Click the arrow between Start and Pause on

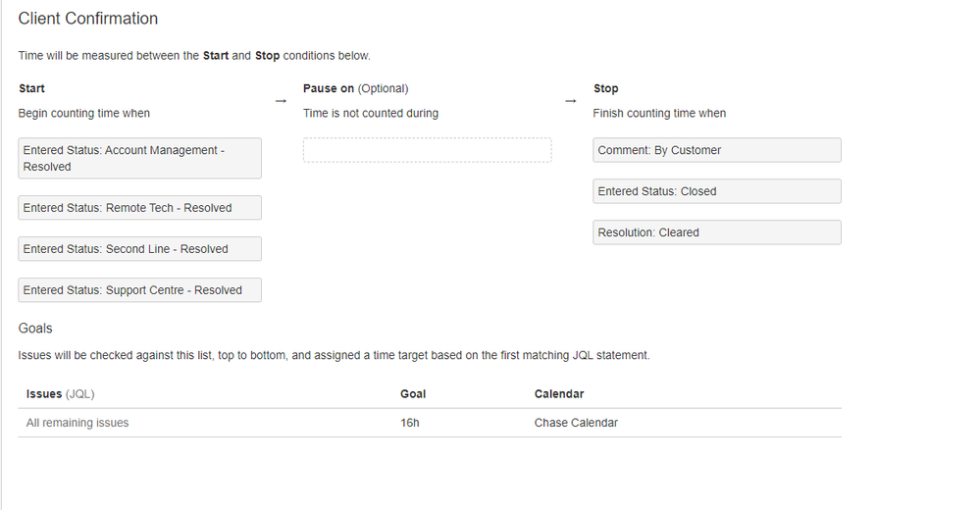(x=281, y=101)
